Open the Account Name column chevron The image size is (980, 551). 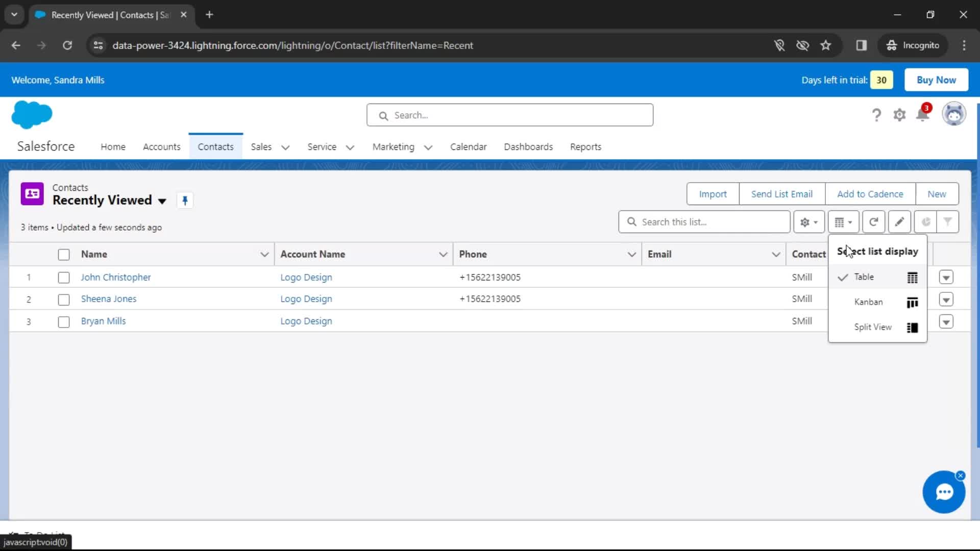tap(443, 254)
